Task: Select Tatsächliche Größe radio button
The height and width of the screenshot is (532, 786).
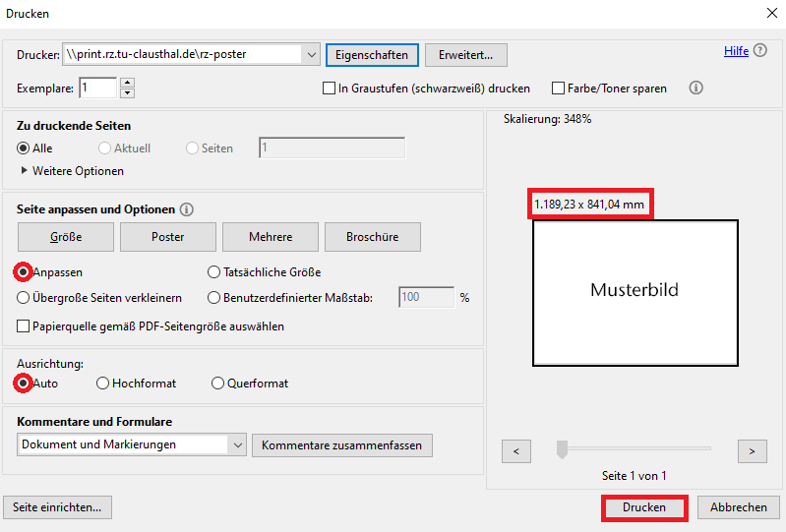Action: click(214, 272)
